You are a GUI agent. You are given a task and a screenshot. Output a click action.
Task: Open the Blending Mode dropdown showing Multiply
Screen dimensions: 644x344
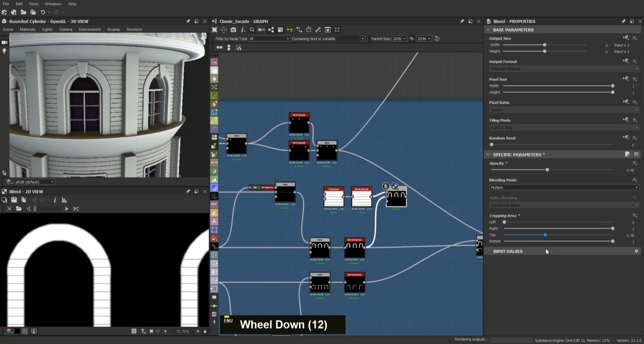(564, 187)
